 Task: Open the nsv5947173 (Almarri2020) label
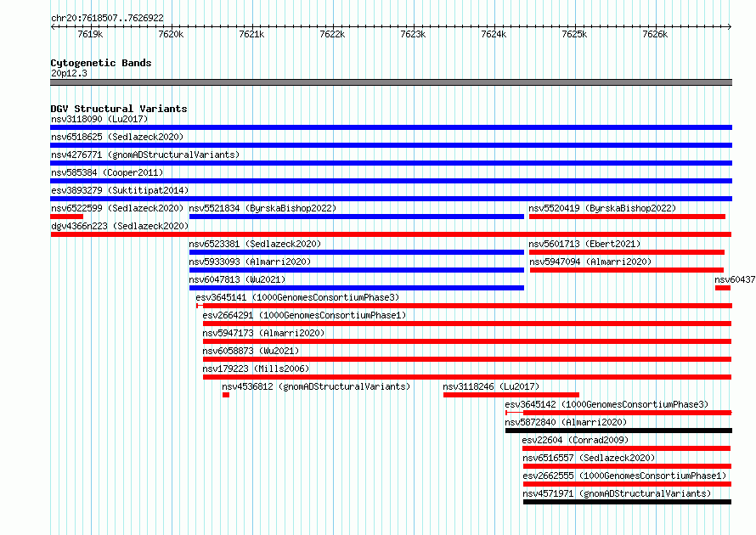[263, 333]
